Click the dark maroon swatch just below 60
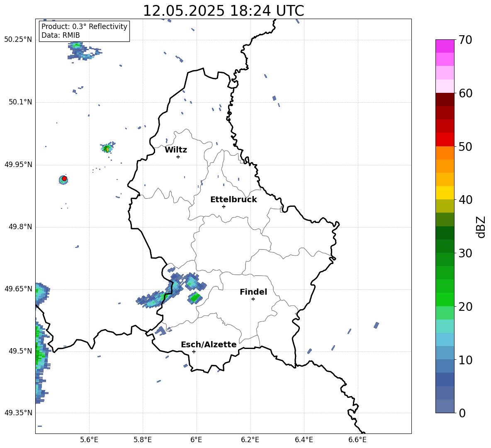The width and height of the screenshot is (491, 448). (x=445, y=99)
